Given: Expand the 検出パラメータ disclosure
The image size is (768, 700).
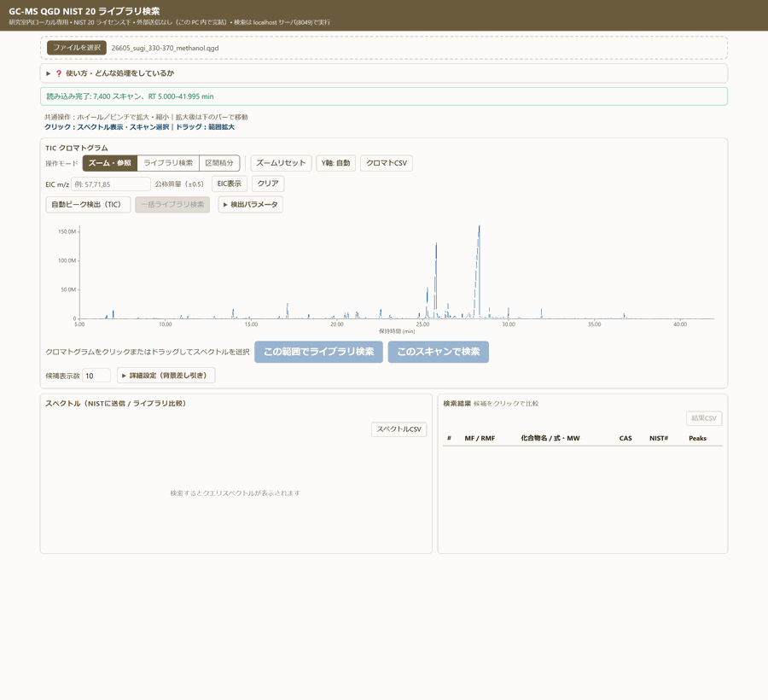Looking at the screenshot, I should [x=250, y=205].
